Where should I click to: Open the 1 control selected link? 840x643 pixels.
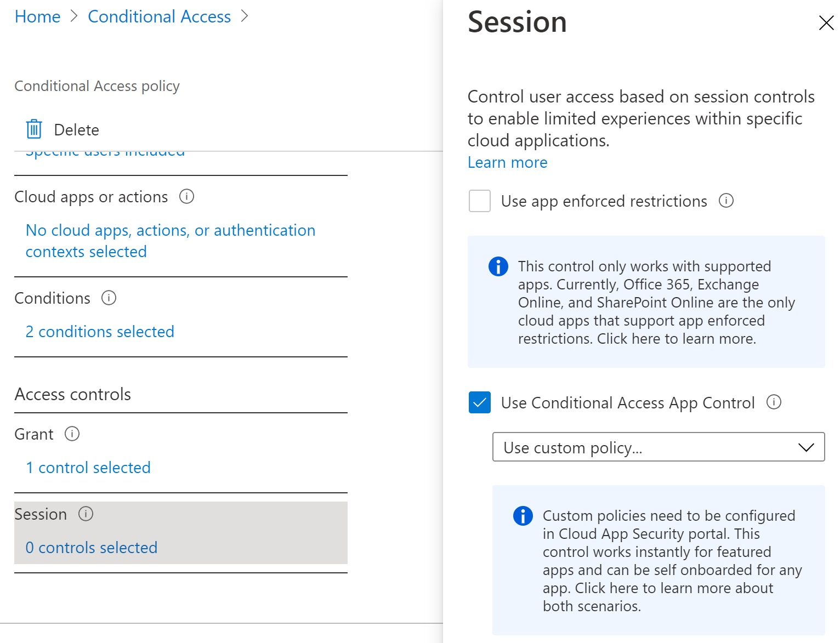click(88, 467)
